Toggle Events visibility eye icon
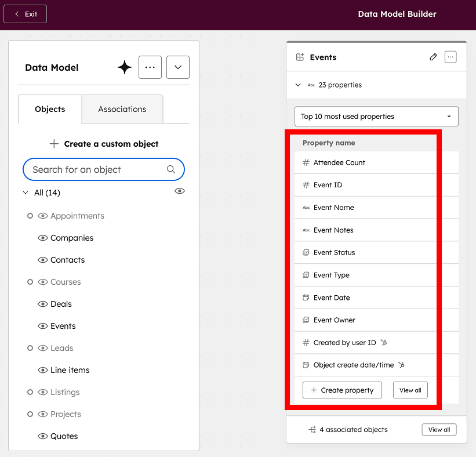 pyautogui.click(x=43, y=326)
